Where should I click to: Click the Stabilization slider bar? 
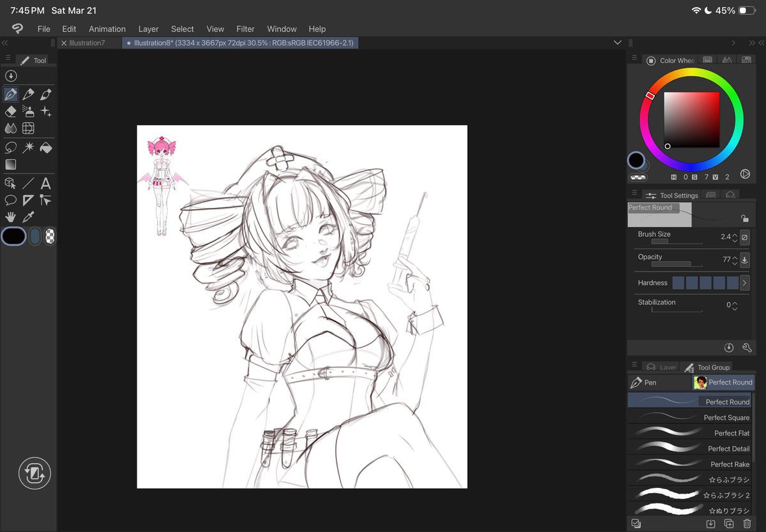click(x=677, y=310)
